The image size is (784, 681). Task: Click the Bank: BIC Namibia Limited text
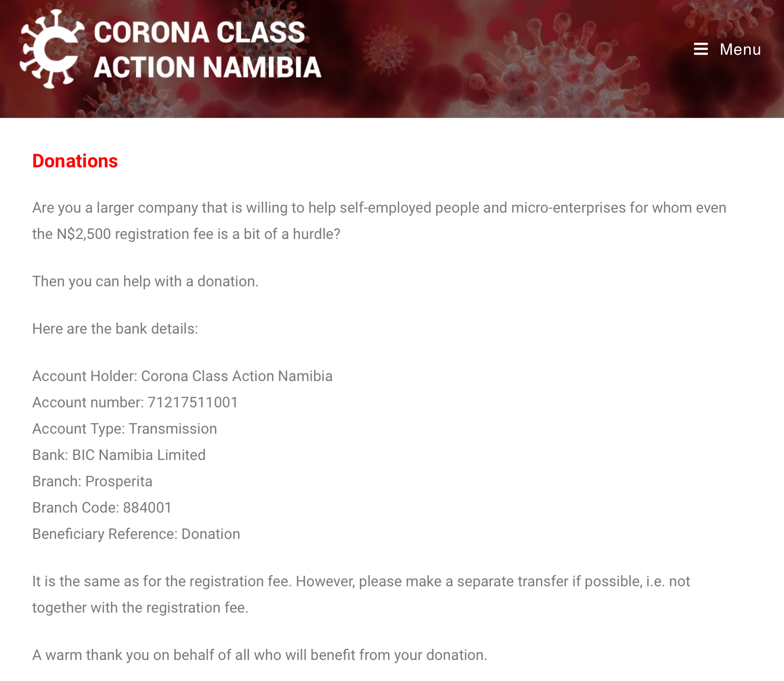[119, 455]
